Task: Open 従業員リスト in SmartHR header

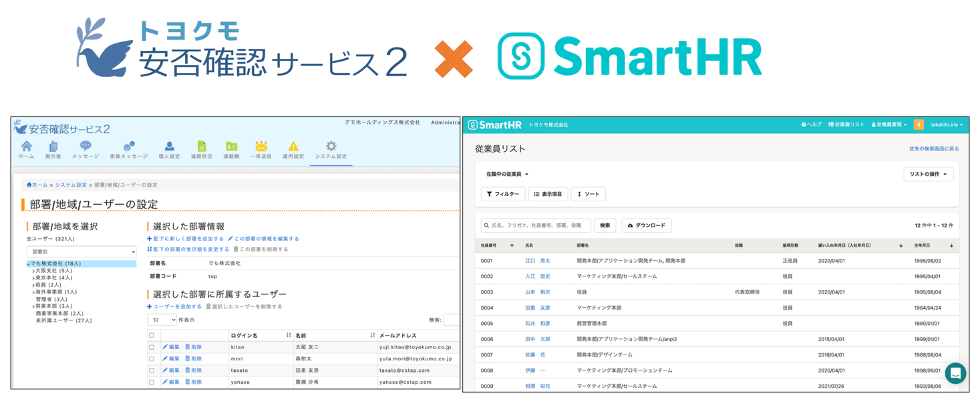Action: click(x=846, y=124)
